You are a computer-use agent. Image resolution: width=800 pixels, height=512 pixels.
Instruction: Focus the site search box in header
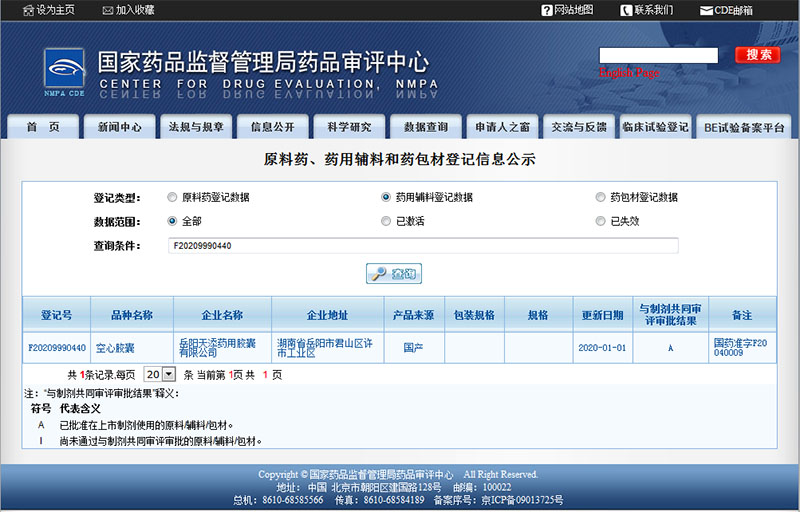pos(659,55)
